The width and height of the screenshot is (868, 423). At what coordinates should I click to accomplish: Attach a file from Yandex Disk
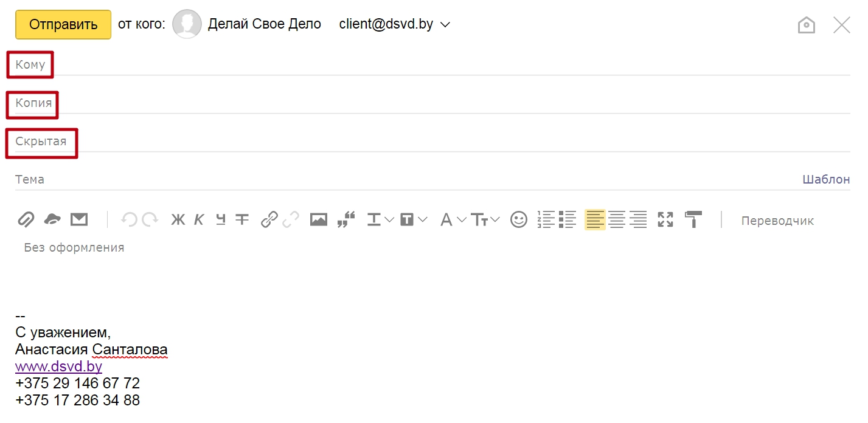click(52, 219)
